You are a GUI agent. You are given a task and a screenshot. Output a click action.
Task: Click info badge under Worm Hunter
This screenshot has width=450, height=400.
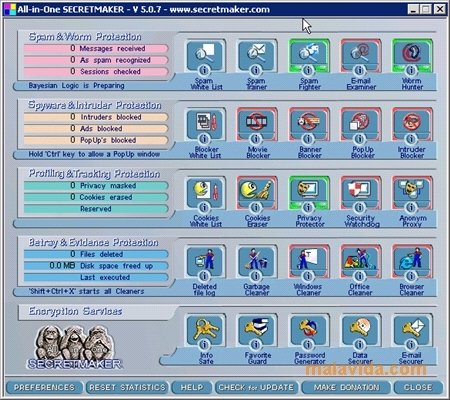pyautogui.click(x=411, y=70)
